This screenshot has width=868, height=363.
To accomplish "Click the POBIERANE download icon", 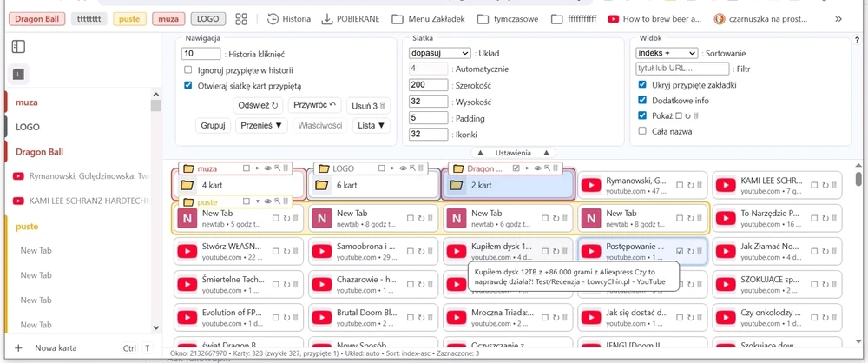I will click(x=327, y=18).
